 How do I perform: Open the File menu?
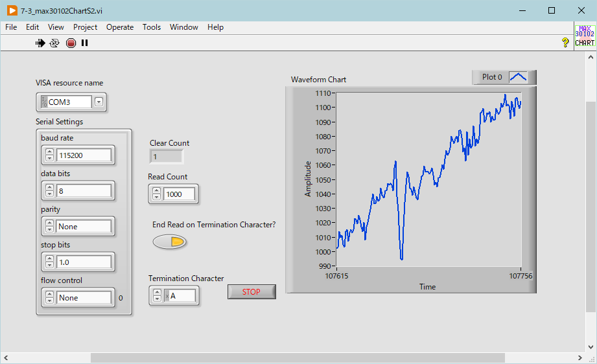pos(11,27)
